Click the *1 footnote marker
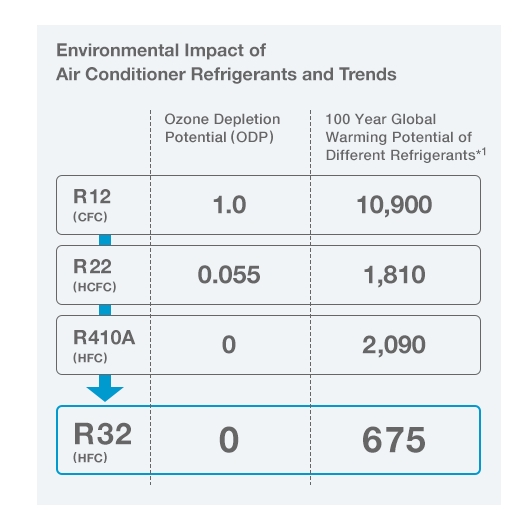The image size is (532, 532). (x=481, y=152)
